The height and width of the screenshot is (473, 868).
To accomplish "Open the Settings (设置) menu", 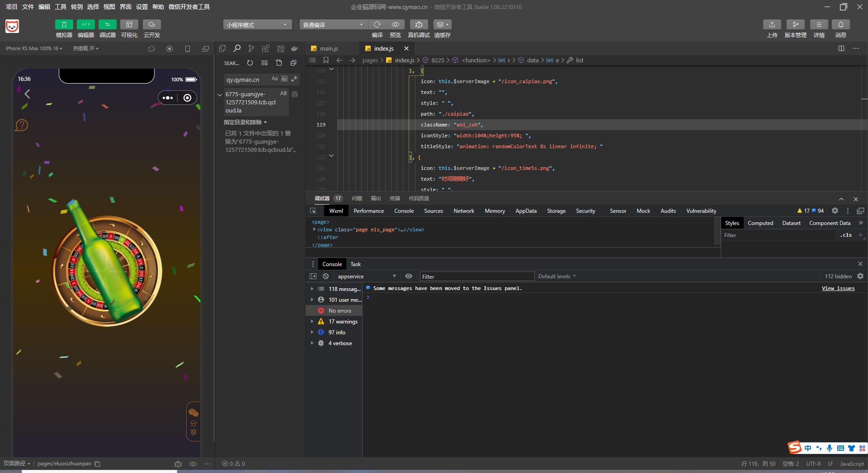I will 142,7.
